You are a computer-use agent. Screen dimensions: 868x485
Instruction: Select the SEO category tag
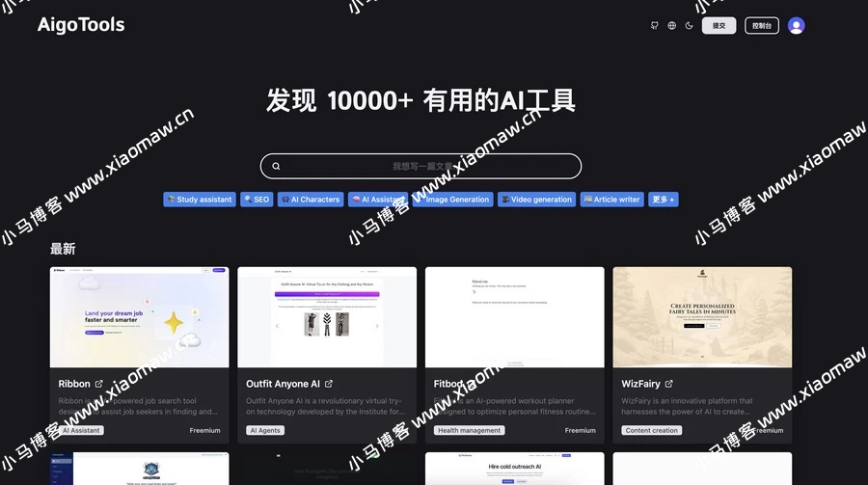pyautogui.click(x=257, y=200)
